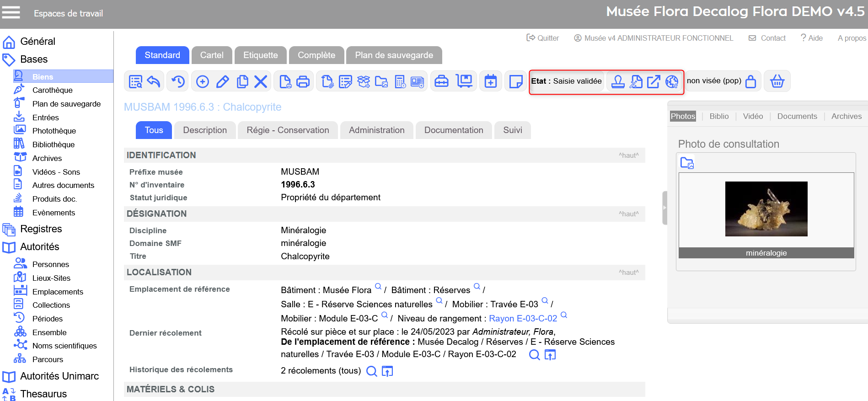
Task: Click the Quitter link
Action: pyautogui.click(x=543, y=38)
